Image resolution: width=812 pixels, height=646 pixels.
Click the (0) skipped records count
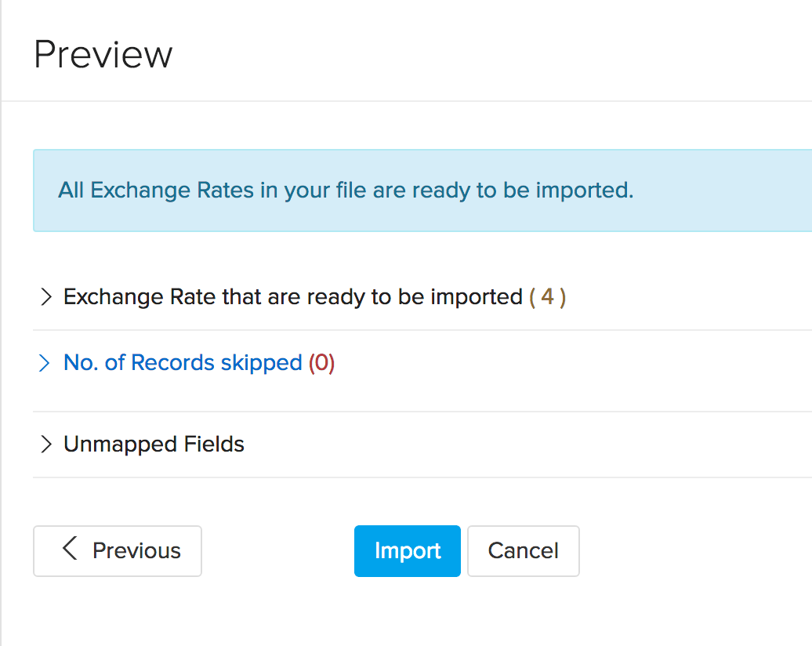tap(321, 362)
